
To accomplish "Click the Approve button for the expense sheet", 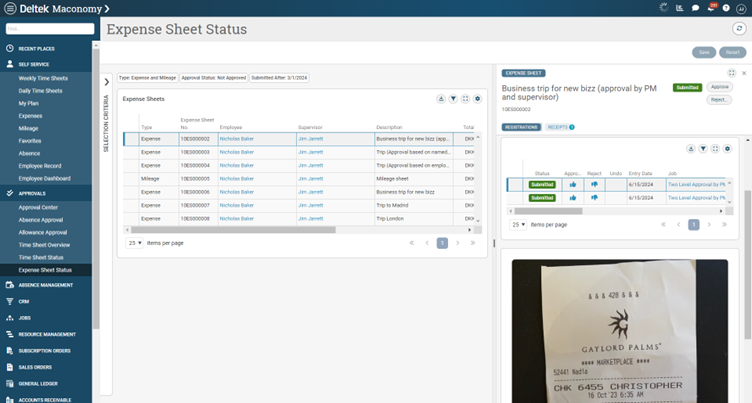I will tap(719, 87).
